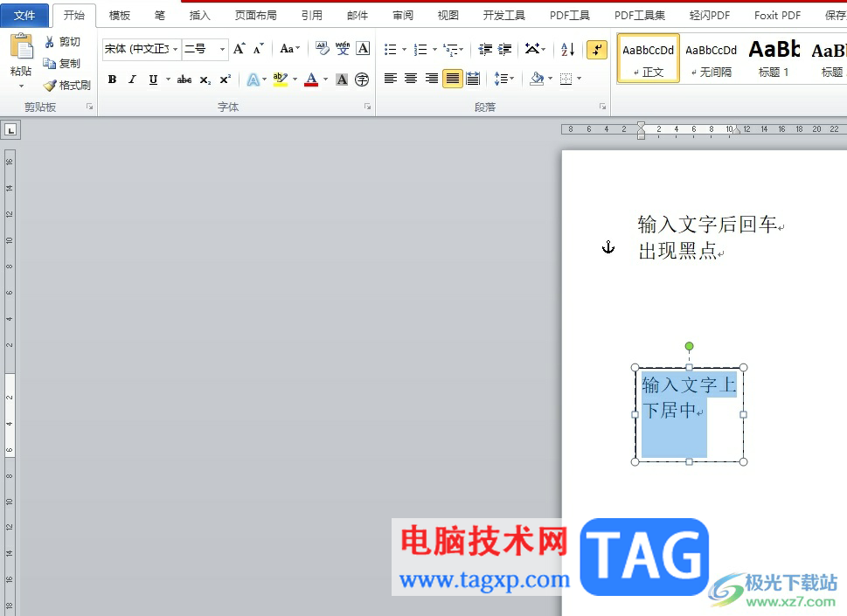The width and height of the screenshot is (847, 616).
Task: Click the Cut scissors button
Action: point(63,42)
